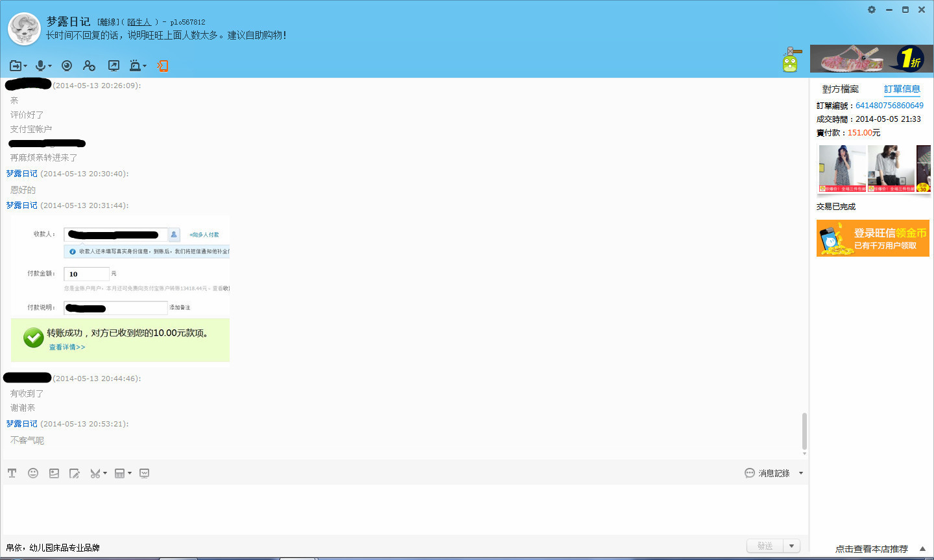Open the handwriting edit tool
Screen dimensions: 934x560
[75, 473]
